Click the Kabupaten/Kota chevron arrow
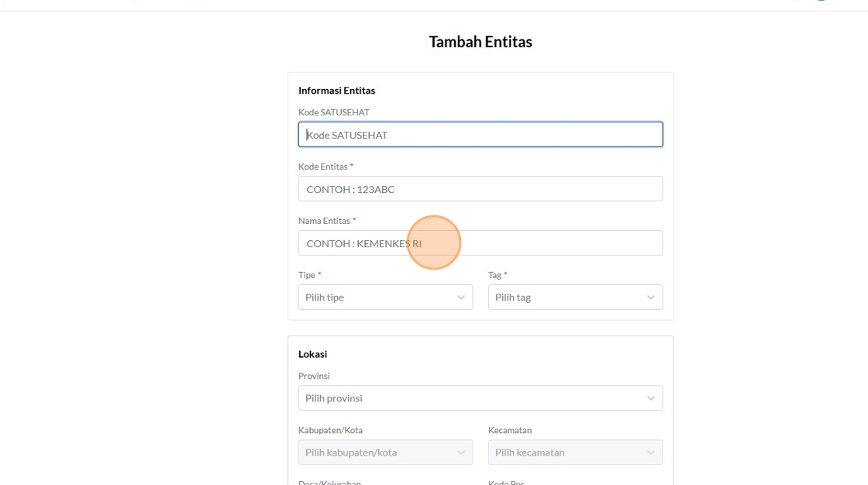868x485 pixels. 460,452
